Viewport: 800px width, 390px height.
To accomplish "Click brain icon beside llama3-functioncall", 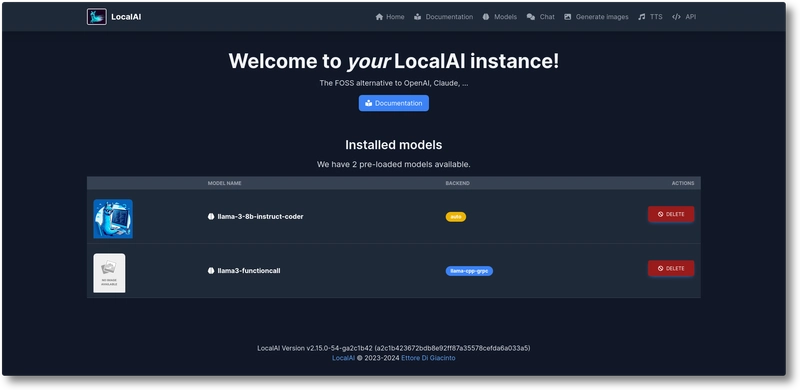I will [x=211, y=271].
